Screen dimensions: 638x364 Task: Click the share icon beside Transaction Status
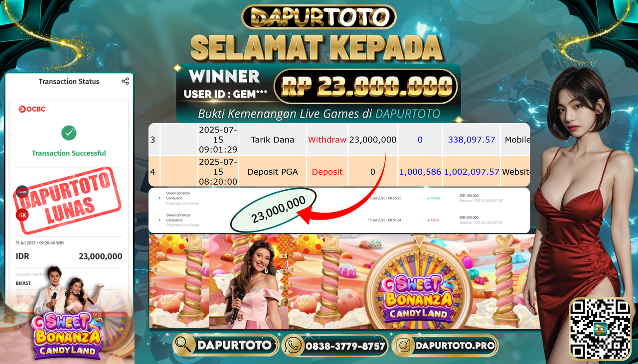pyautogui.click(x=125, y=81)
